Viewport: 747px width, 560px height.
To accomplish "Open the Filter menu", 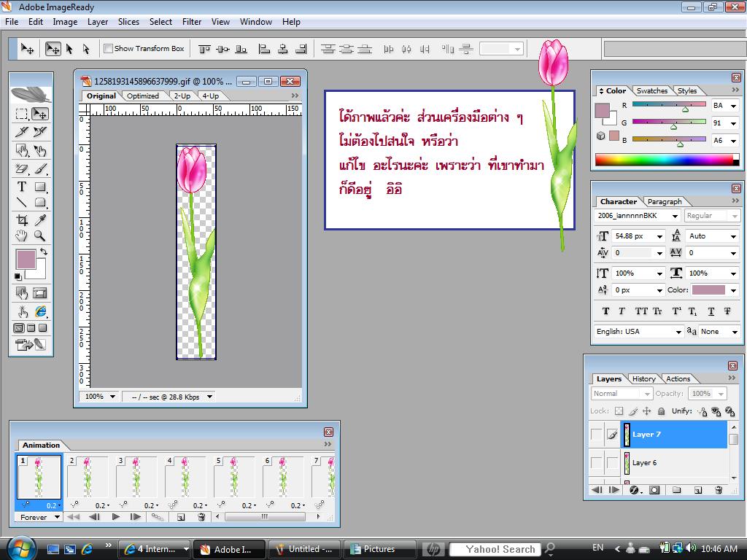I will [192, 22].
